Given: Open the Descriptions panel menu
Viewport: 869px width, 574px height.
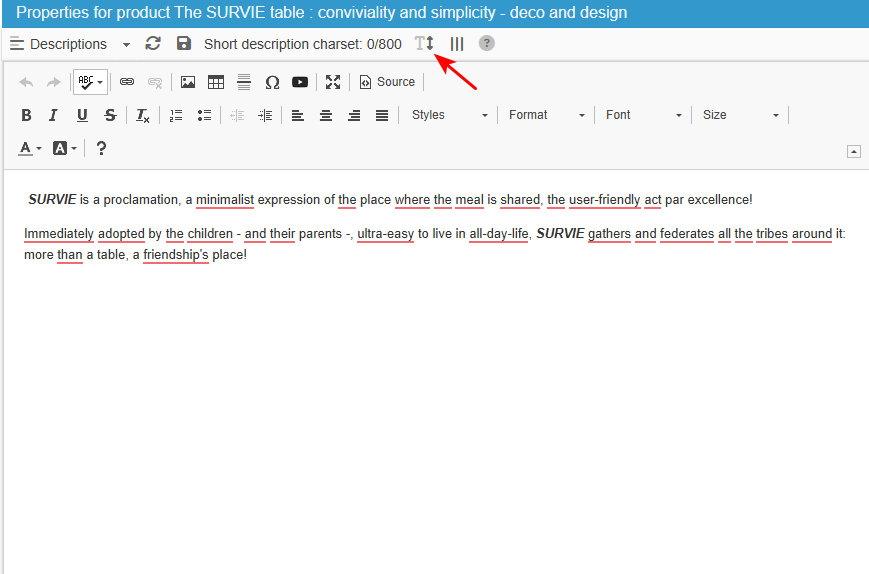Looking at the screenshot, I should click(70, 44).
